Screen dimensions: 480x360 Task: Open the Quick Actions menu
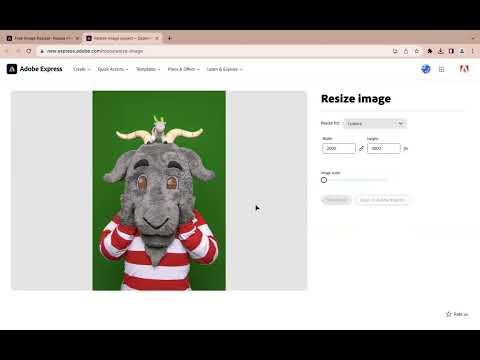click(113, 69)
